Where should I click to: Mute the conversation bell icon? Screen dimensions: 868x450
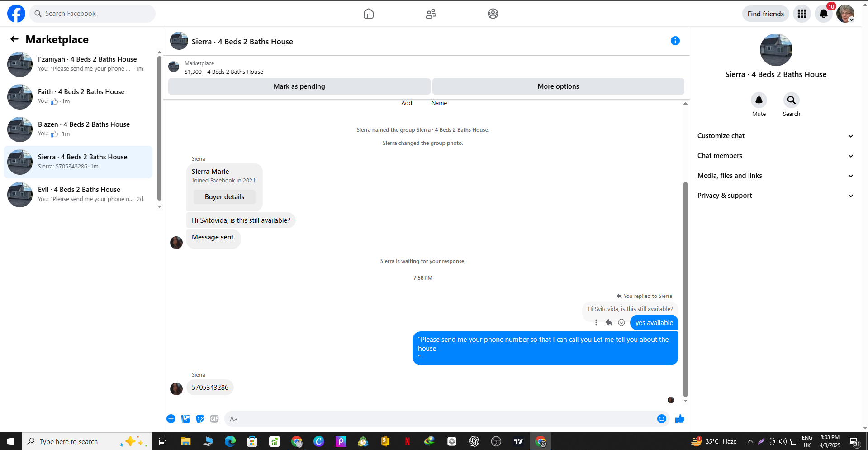click(759, 100)
